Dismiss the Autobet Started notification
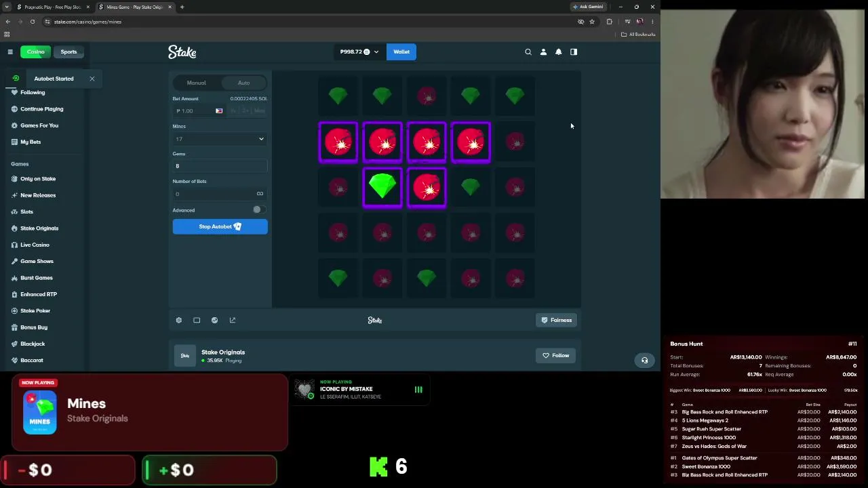 (x=92, y=79)
